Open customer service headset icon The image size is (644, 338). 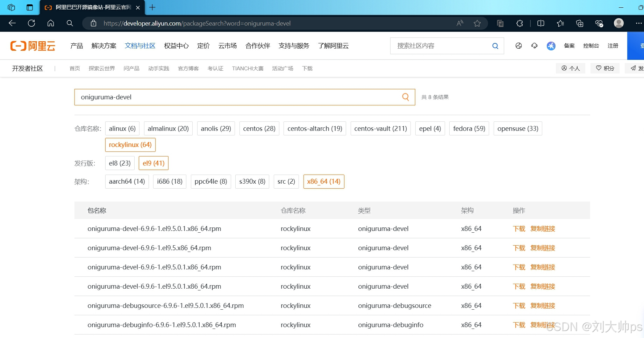click(x=534, y=45)
